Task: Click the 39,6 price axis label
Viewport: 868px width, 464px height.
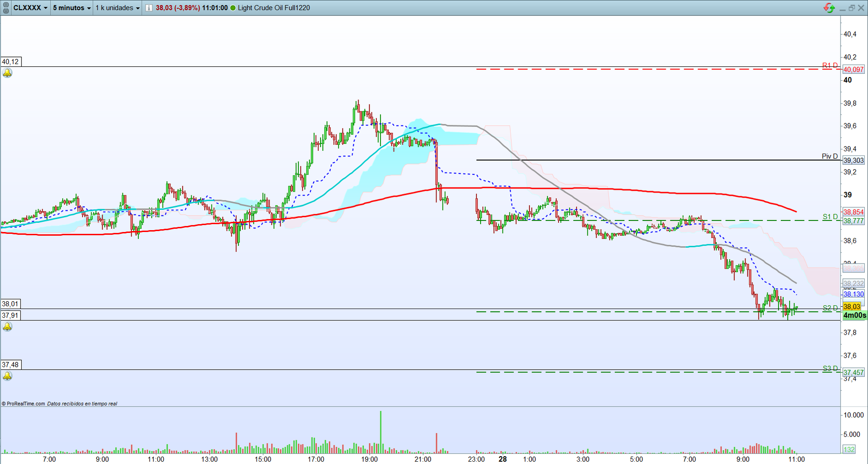Action: 850,126
